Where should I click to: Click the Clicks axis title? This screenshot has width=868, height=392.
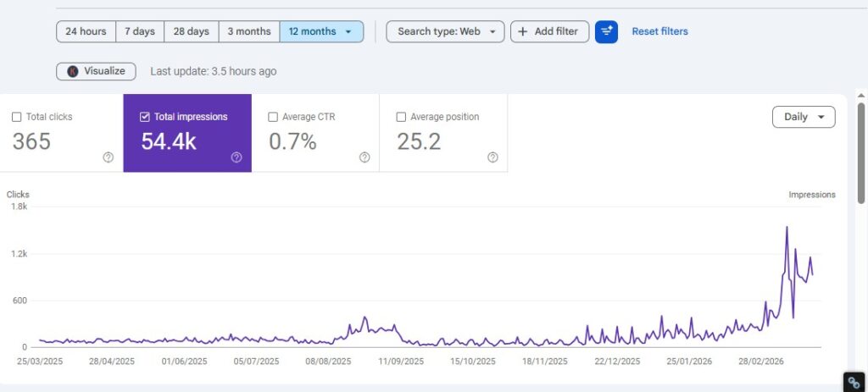click(18, 195)
